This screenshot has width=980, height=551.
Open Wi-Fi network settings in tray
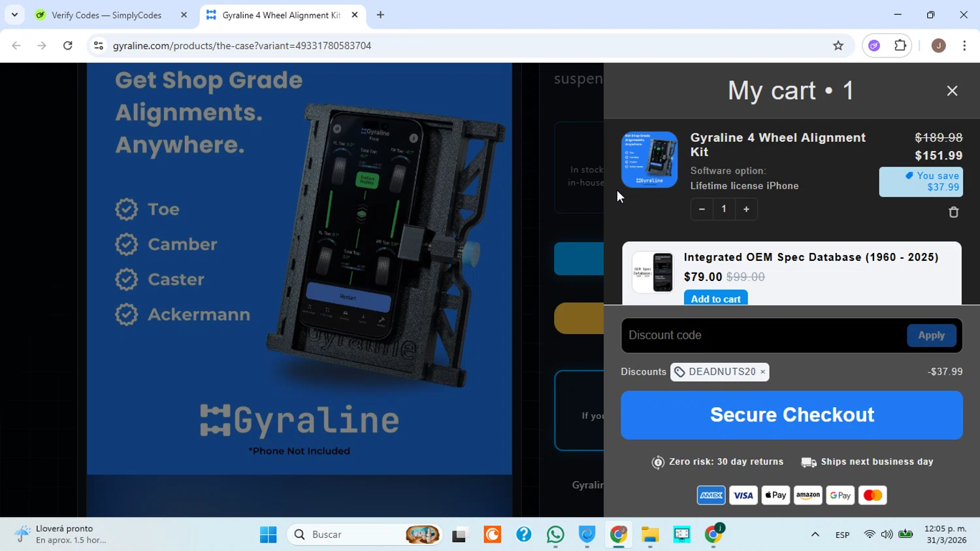[x=869, y=535]
